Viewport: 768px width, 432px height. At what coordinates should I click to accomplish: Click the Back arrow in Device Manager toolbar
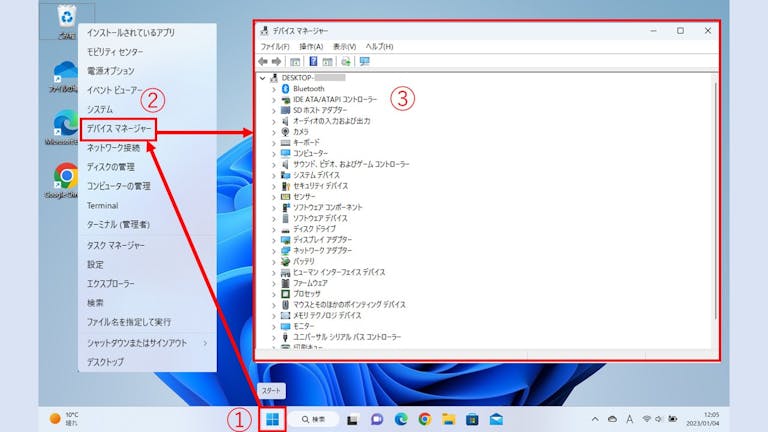pos(263,61)
